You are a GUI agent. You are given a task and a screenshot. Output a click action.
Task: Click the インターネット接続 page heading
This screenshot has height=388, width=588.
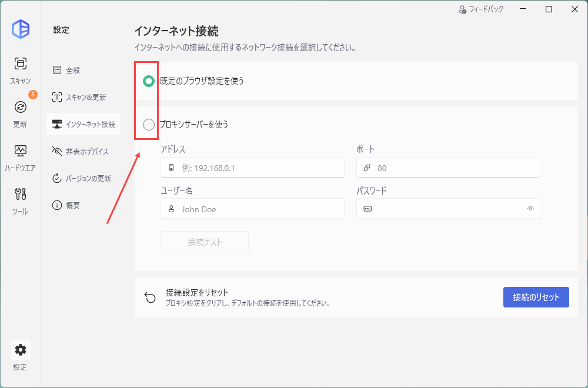tap(176, 31)
